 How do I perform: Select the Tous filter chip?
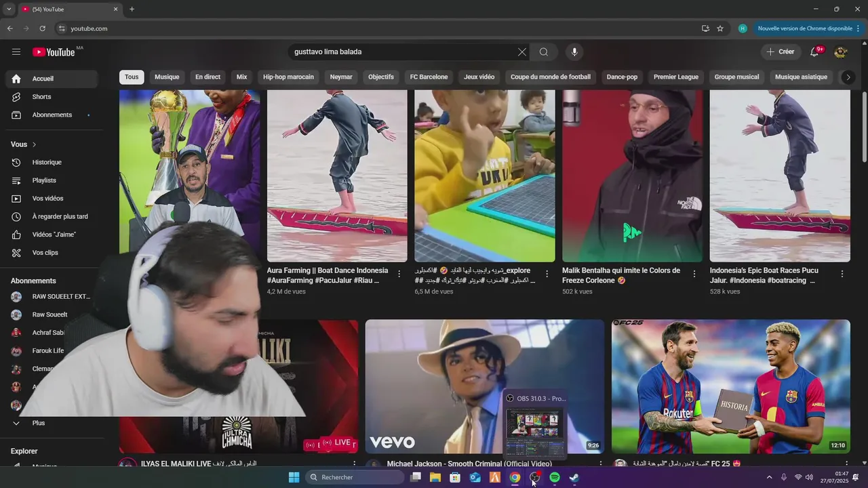(x=132, y=77)
